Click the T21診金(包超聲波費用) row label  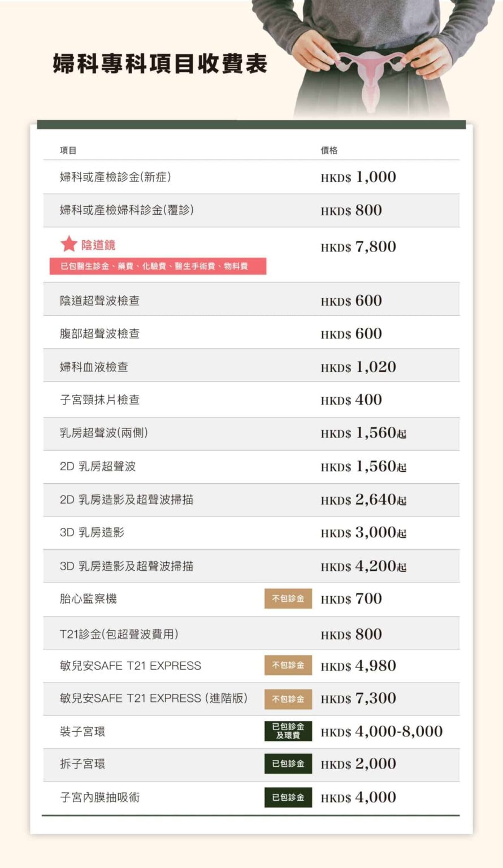(119, 634)
